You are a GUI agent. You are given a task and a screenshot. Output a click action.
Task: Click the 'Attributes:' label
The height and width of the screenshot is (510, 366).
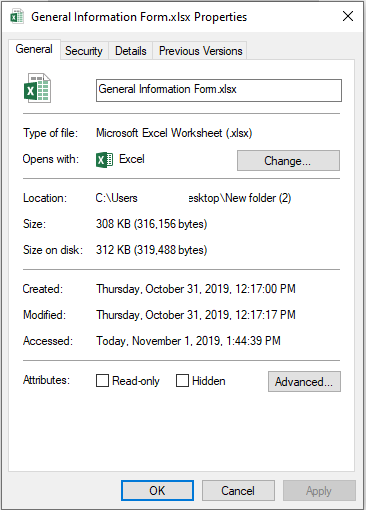pos(46,380)
